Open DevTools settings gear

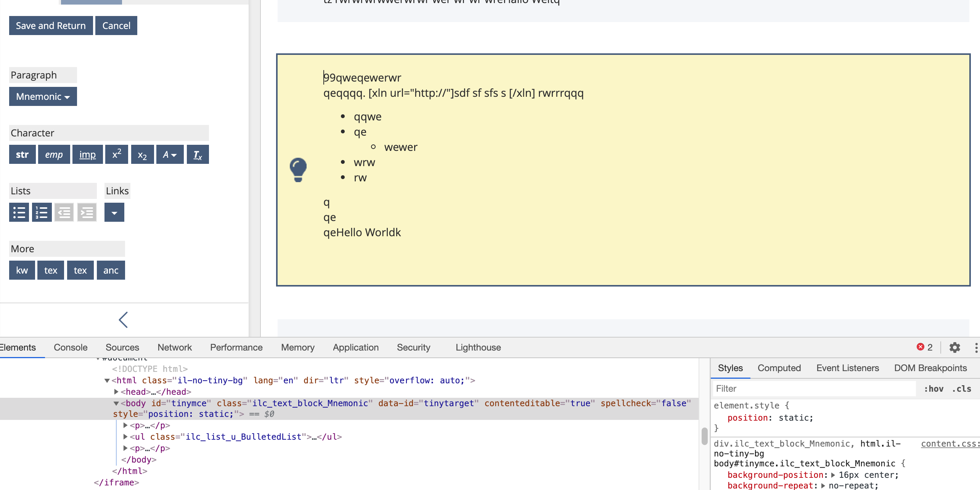(954, 347)
